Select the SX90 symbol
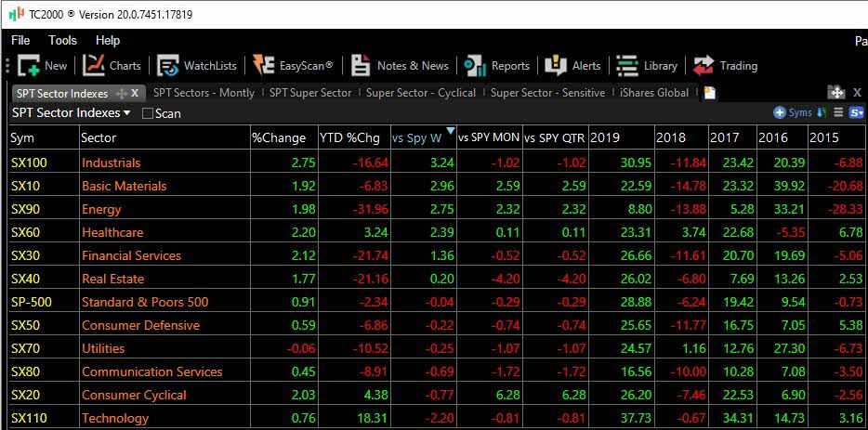This screenshot has height=430, width=868. (x=25, y=209)
